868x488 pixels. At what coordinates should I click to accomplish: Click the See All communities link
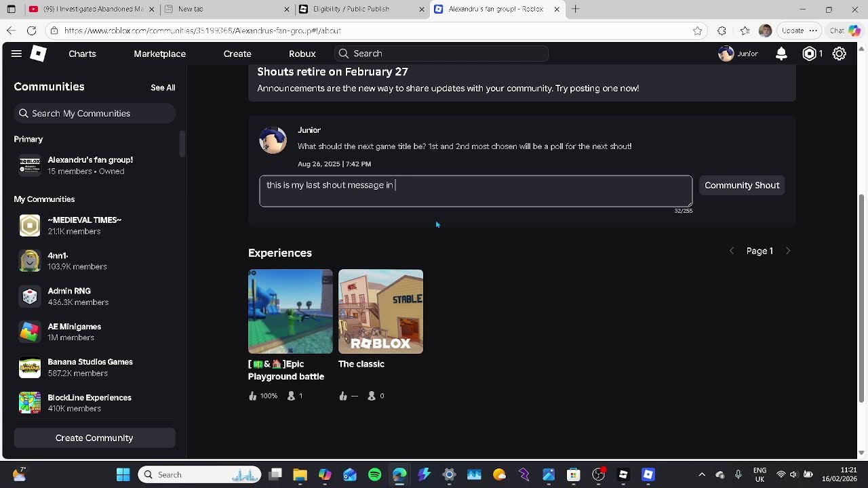click(x=163, y=87)
